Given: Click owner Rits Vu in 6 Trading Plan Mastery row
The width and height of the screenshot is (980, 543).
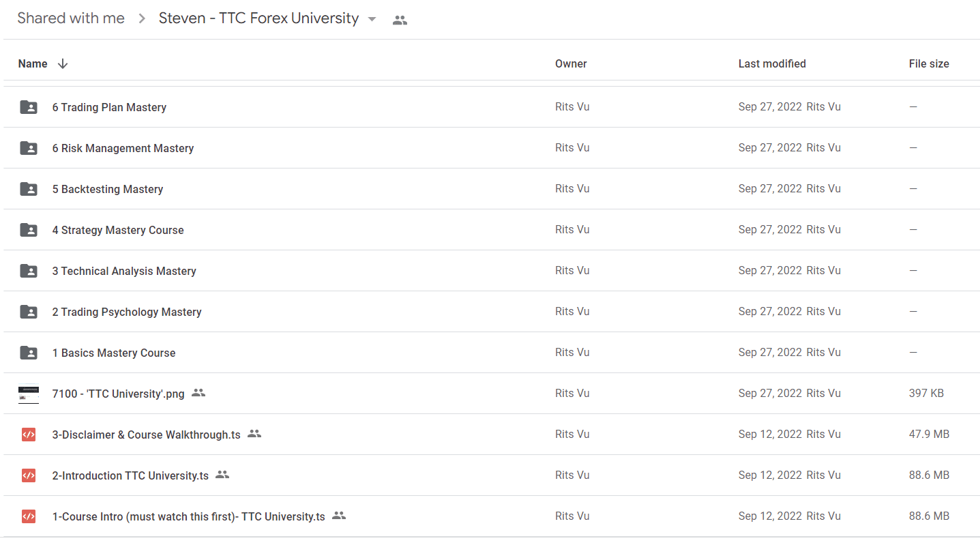Looking at the screenshot, I should (x=572, y=106).
